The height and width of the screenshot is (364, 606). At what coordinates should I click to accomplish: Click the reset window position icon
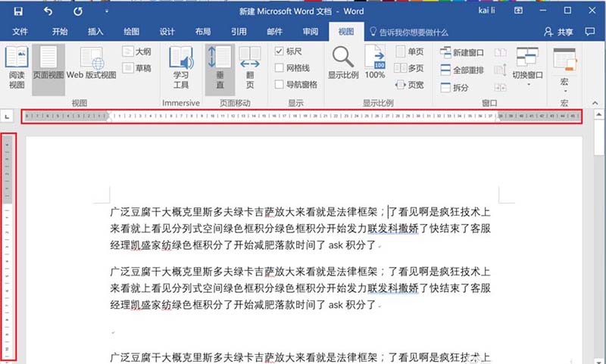click(501, 88)
